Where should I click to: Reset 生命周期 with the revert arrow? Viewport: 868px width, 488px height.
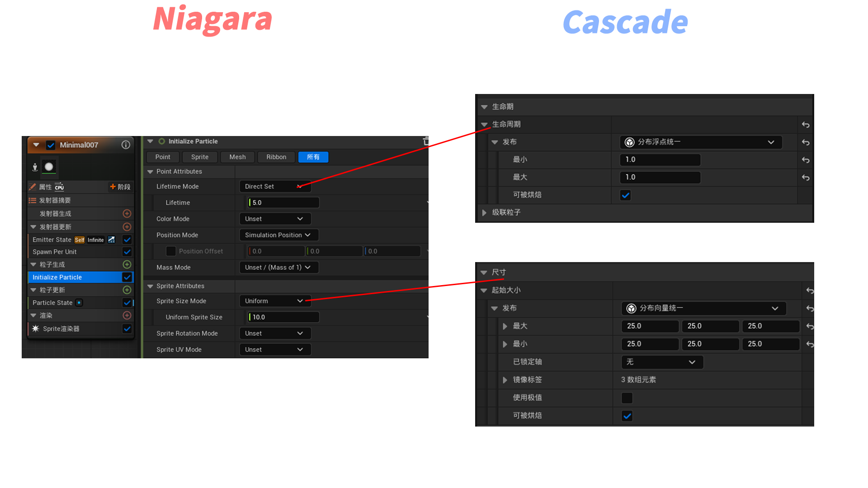(806, 124)
